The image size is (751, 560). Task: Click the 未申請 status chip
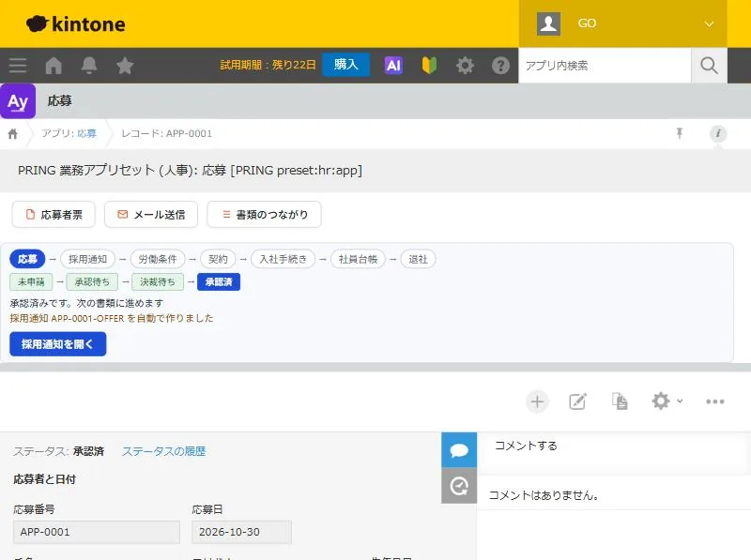point(31,282)
